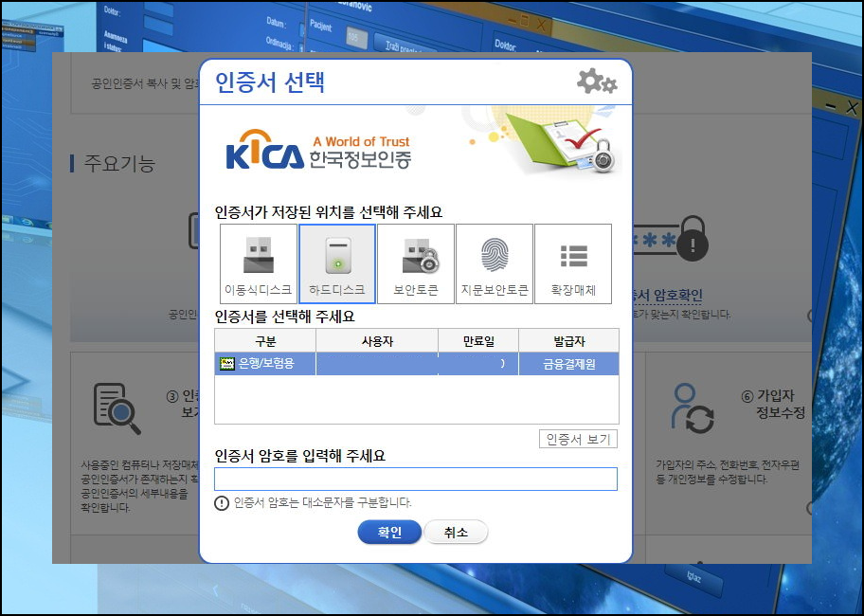
Task: Focus the certificate password input field
Action: pos(416,479)
